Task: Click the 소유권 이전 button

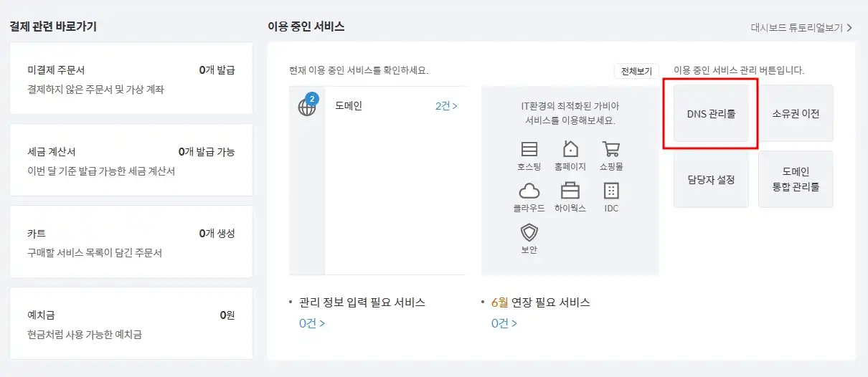Action: coord(796,113)
